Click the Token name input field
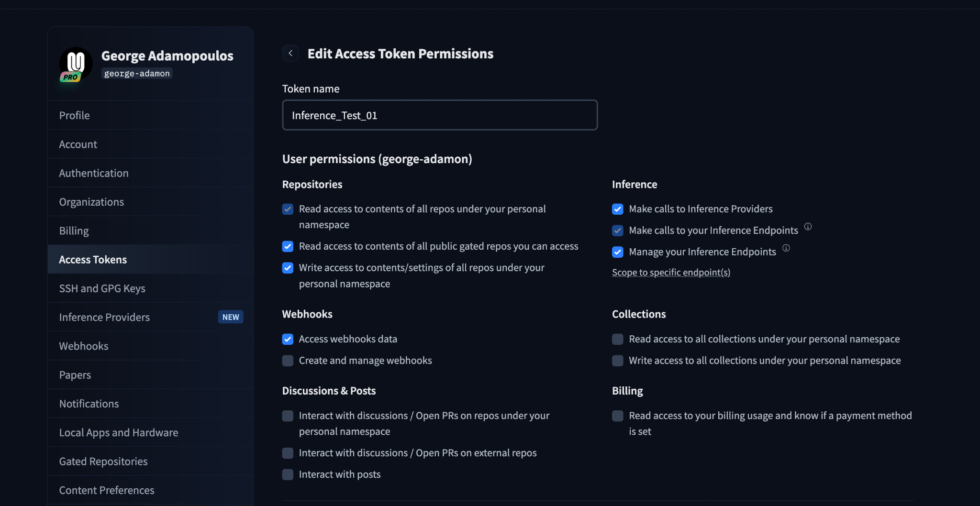980x506 pixels. click(x=440, y=115)
